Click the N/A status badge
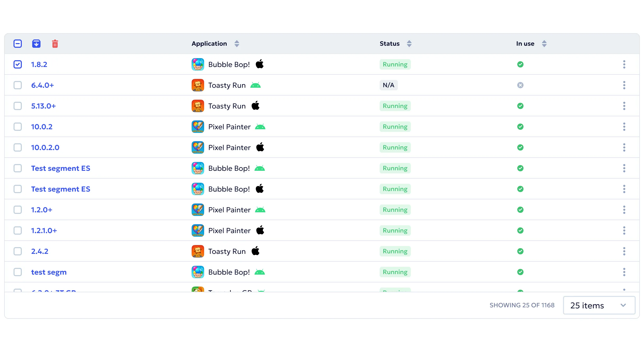 click(388, 85)
